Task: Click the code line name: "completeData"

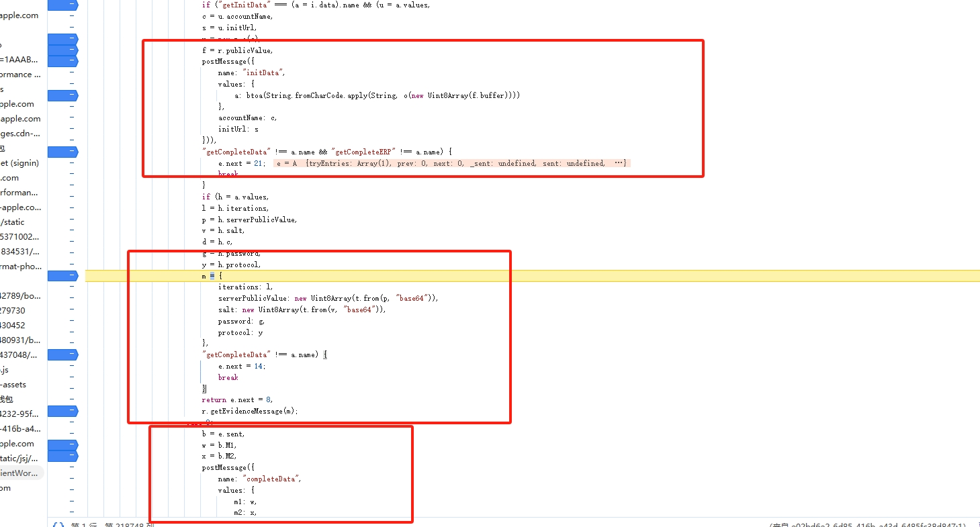Action: click(260, 479)
